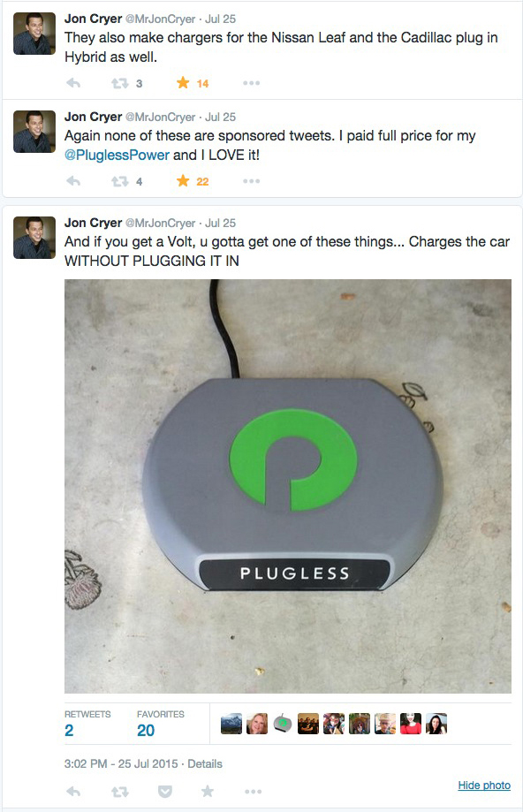523x812 pixels.
Task: Open Jon Cryer's avatar on top tweet
Action: [x=34, y=34]
